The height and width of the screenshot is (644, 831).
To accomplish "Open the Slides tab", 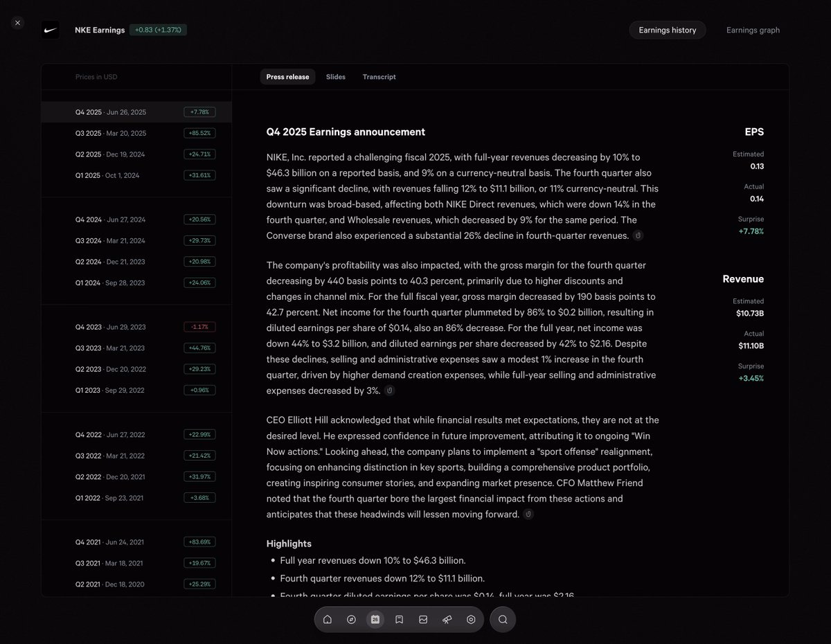I will [x=336, y=77].
